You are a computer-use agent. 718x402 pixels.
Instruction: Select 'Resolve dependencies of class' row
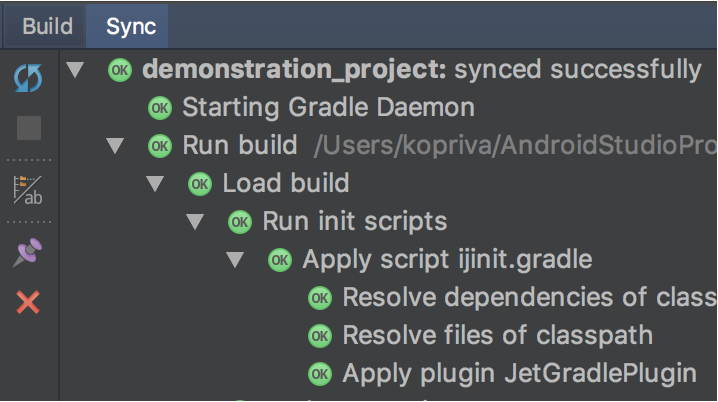[529, 298]
